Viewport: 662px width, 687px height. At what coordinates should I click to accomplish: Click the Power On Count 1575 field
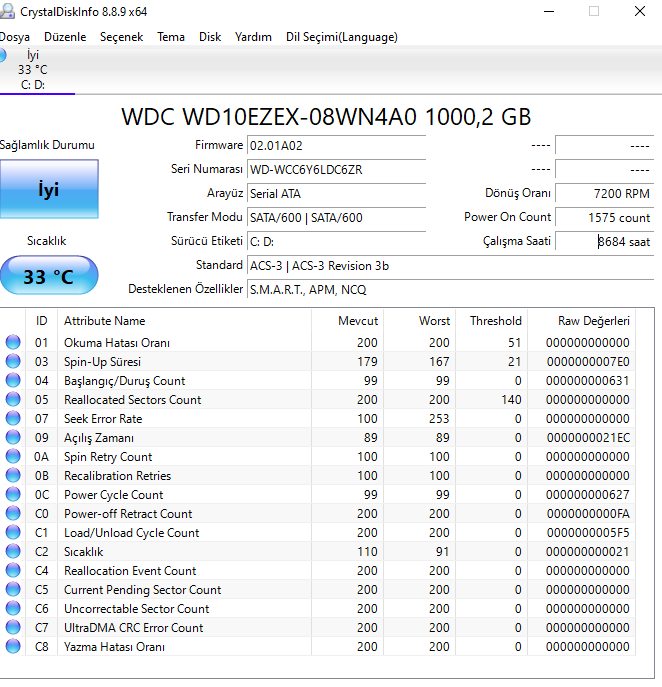(605, 218)
